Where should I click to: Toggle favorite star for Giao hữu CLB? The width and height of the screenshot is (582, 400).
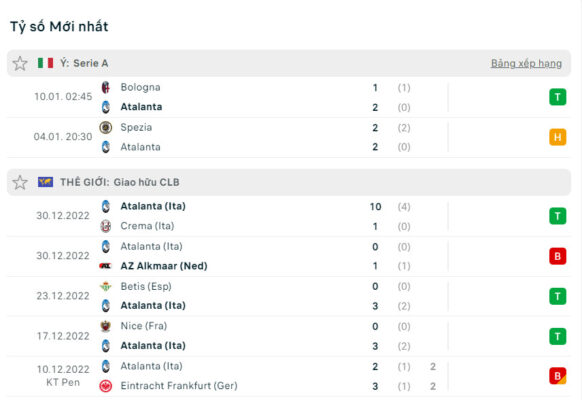(x=20, y=182)
